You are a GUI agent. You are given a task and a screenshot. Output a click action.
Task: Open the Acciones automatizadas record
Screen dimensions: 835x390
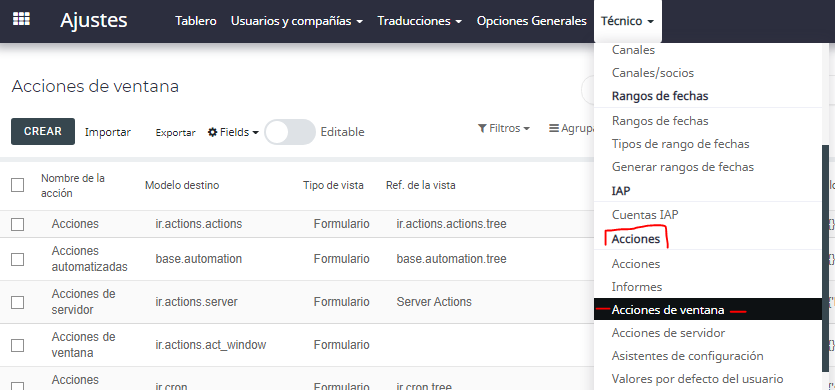pyautogui.click(x=89, y=258)
